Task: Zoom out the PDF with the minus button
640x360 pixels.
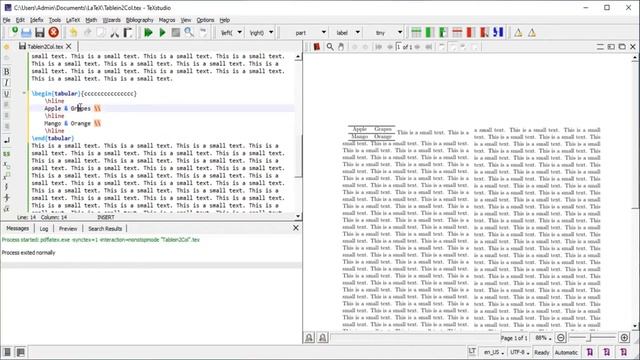Action: click(561, 338)
